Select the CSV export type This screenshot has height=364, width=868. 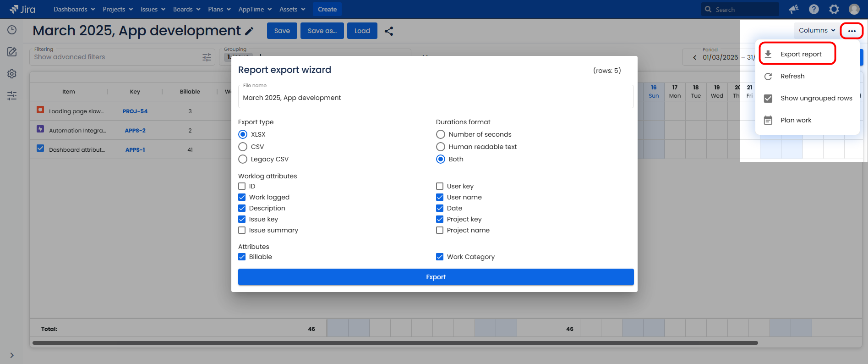[243, 147]
